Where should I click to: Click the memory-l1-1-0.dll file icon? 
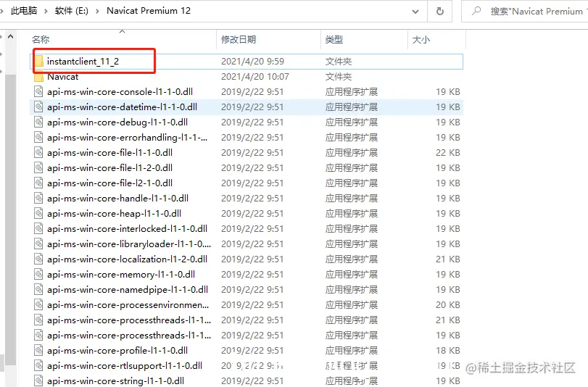[x=38, y=275]
